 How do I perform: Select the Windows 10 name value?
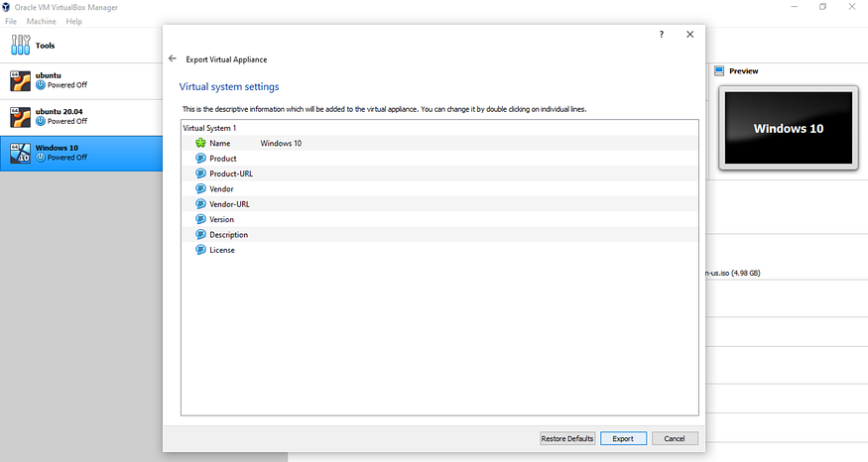point(281,143)
